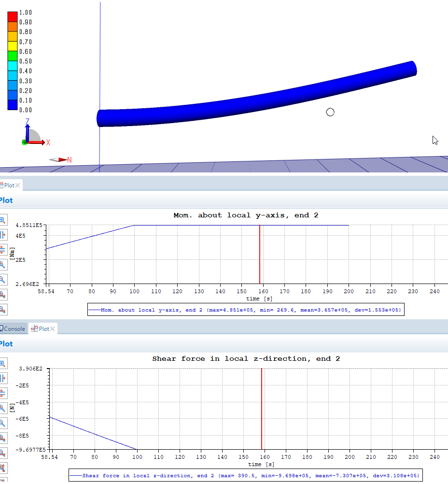448x484 pixels.
Task: Click horizontal auto-scale icon in upper plot
Action: click(x=2, y=235)
